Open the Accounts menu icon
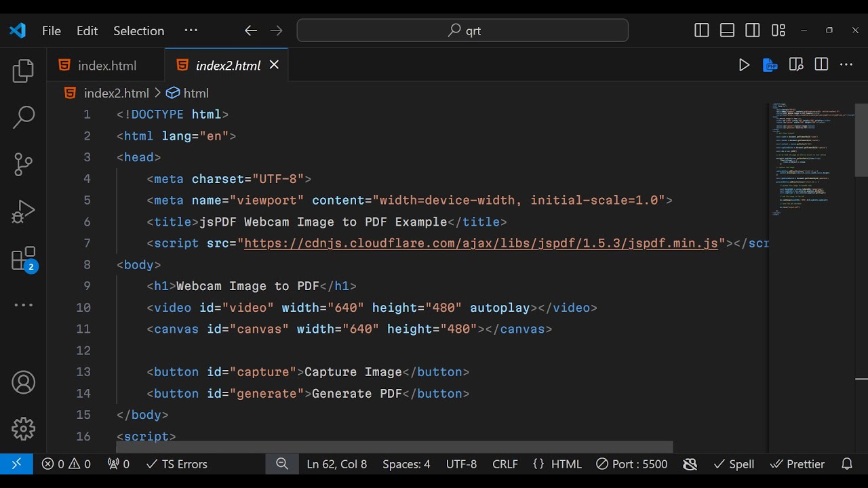This screenshot has height=488, width=868. (x=23, y=382)
